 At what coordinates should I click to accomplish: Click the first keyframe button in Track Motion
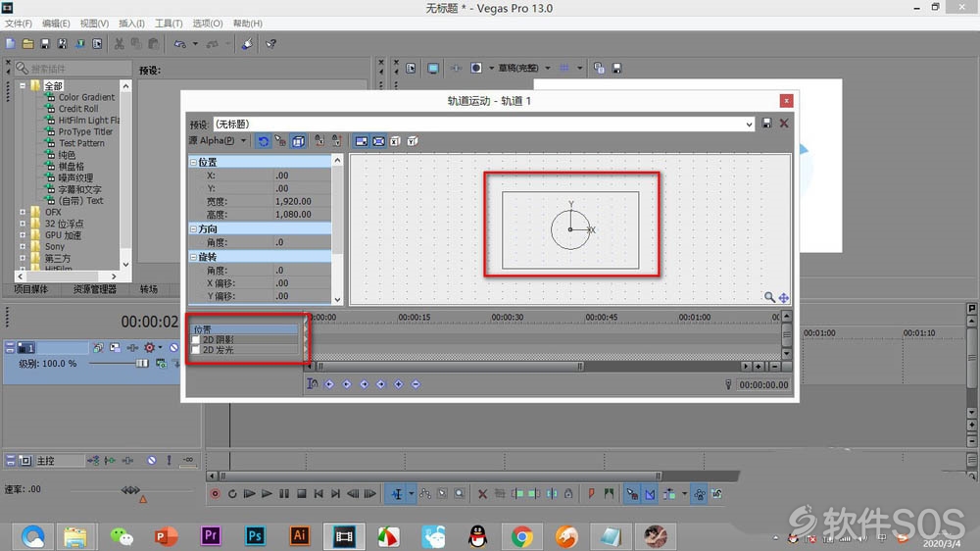[x=329, y=384]
